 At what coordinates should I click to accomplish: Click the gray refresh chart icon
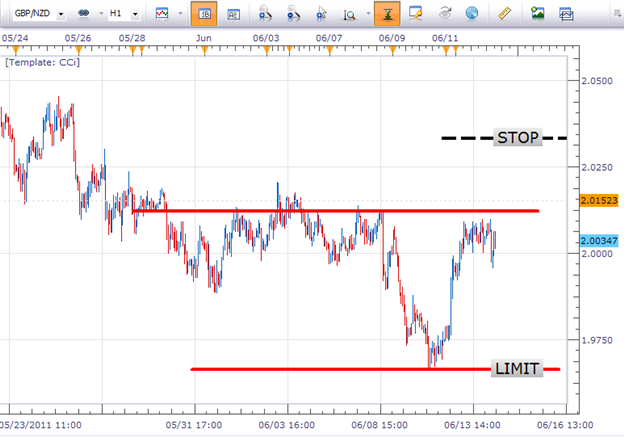point(445,14)
